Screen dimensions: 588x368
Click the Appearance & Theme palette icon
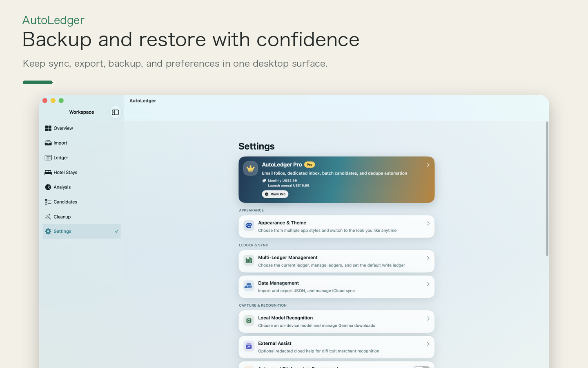(249, 225)
